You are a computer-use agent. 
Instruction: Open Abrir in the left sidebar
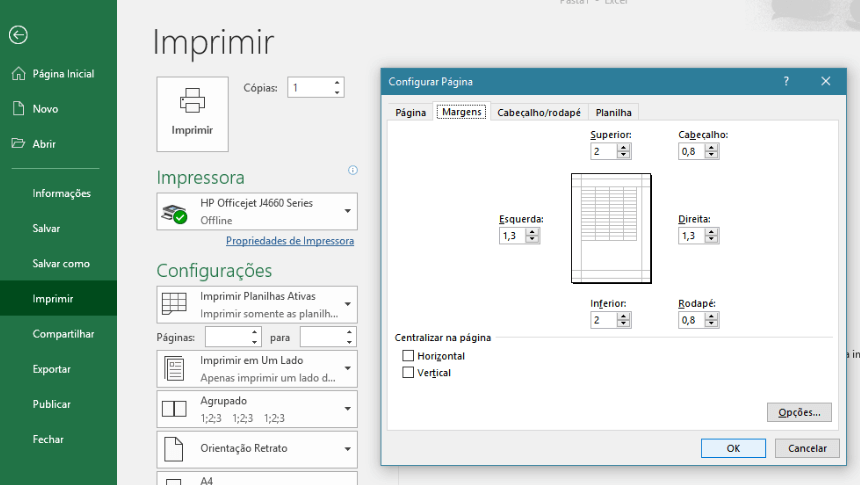[x=44, y=144]
